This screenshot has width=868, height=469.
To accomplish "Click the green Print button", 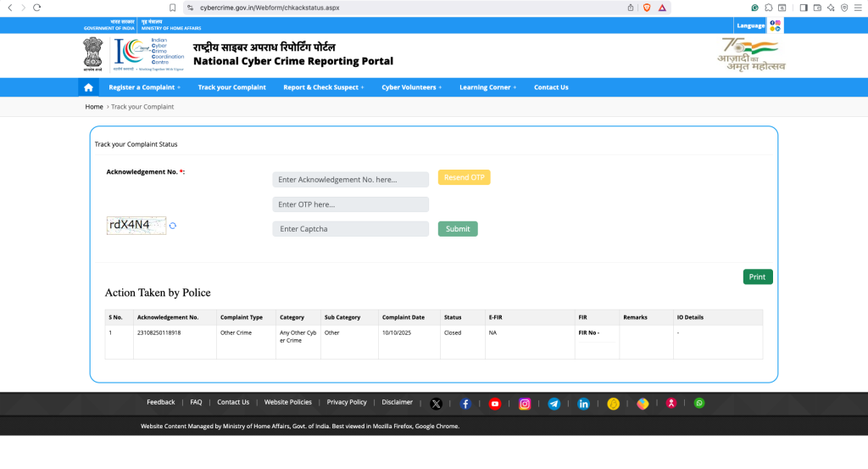I will click(x=757, y=276).
